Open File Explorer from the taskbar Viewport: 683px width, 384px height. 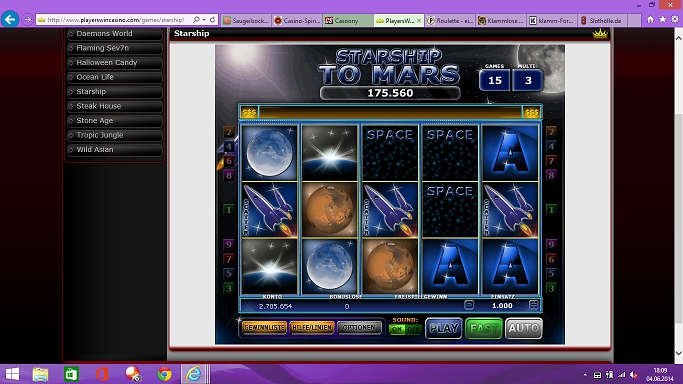click(x=41, y=374)
